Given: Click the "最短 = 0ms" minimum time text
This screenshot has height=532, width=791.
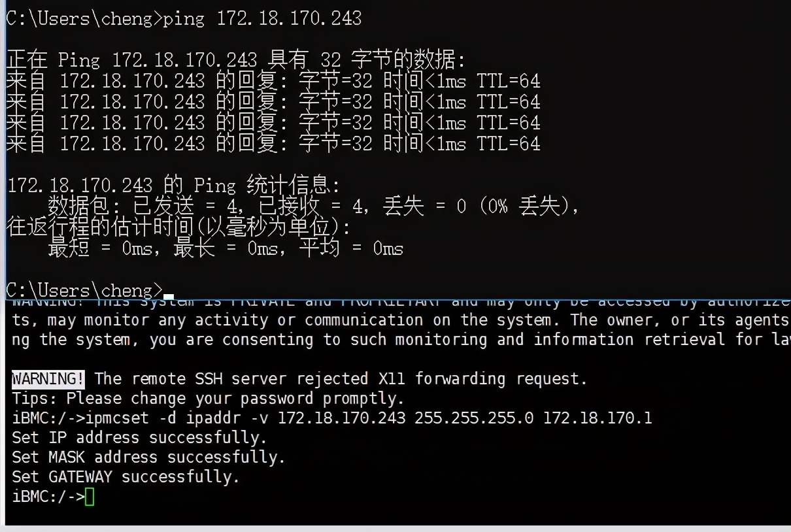Looking at the screenshot, I should click(x=103, y=248).
